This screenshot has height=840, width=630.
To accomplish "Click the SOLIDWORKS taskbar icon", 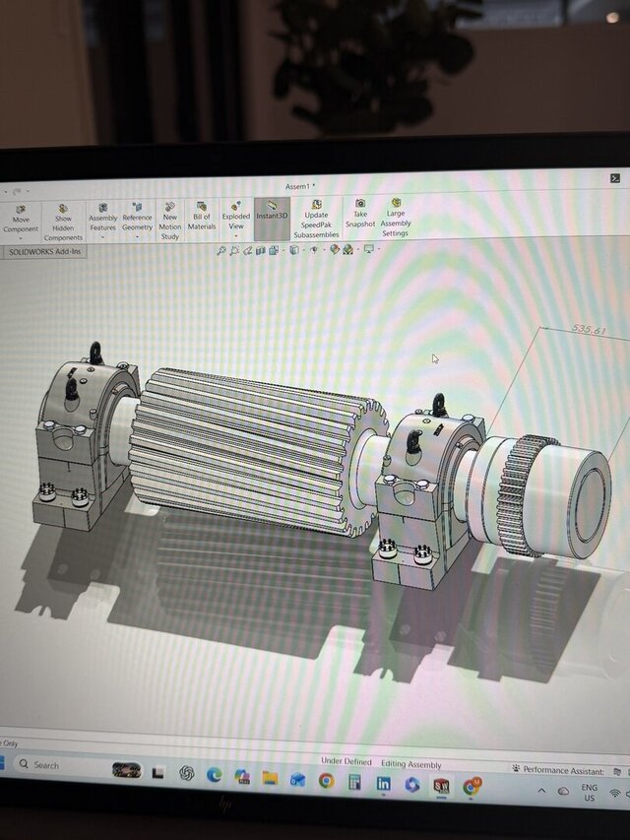I will click(440, 787).
